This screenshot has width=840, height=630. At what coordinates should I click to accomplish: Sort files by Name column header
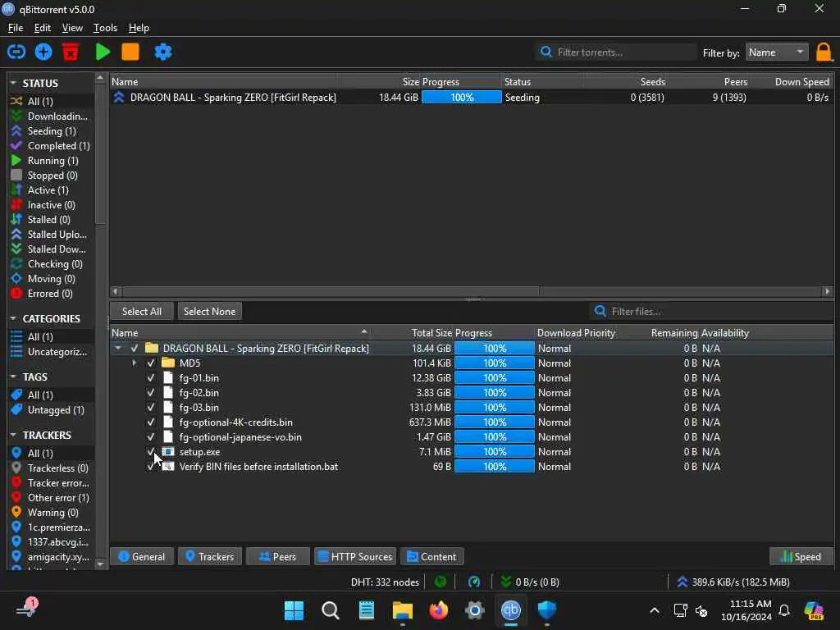pyautogui.click(x=240, y=333)
